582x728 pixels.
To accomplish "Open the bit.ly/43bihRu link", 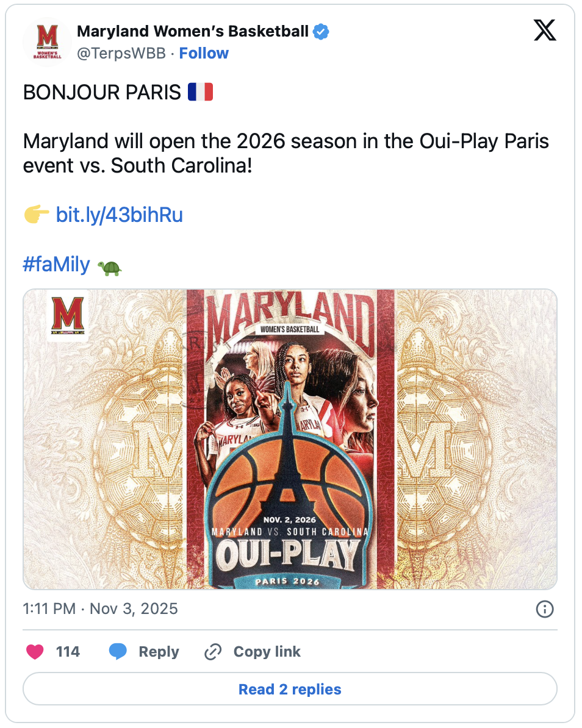I will (120, 215).
